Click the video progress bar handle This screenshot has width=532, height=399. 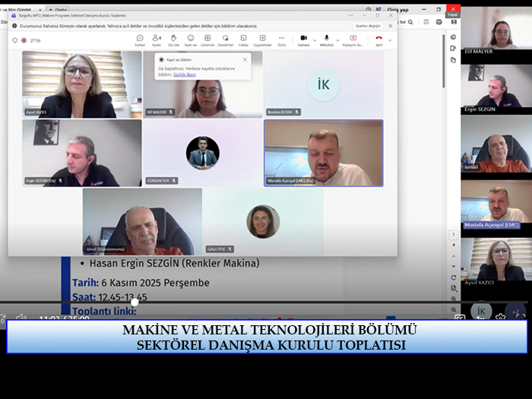[135, 302]
